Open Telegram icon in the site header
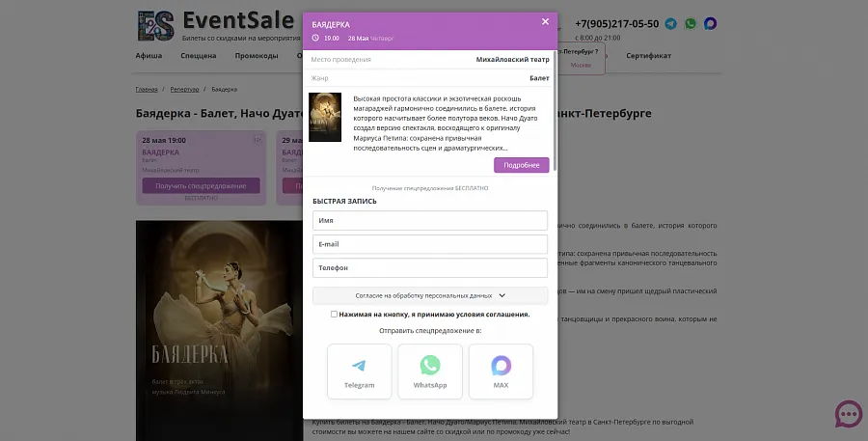This screenshot has width=868, height=441. pyautogui.click(x=671, y=24)
